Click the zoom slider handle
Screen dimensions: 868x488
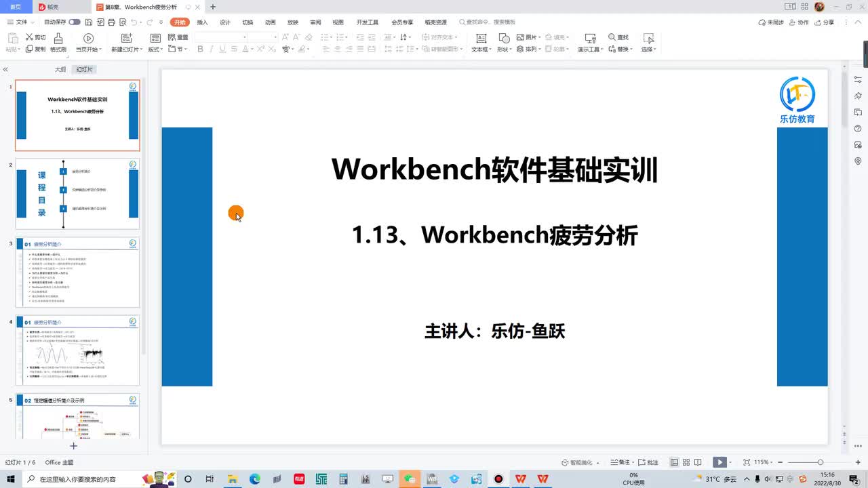point(820,462)
